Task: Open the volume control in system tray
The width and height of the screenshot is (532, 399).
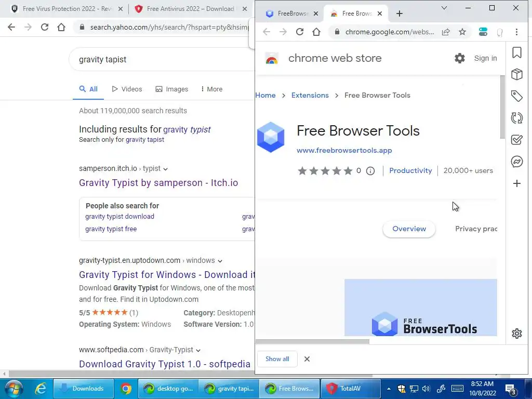Action: 426,389
